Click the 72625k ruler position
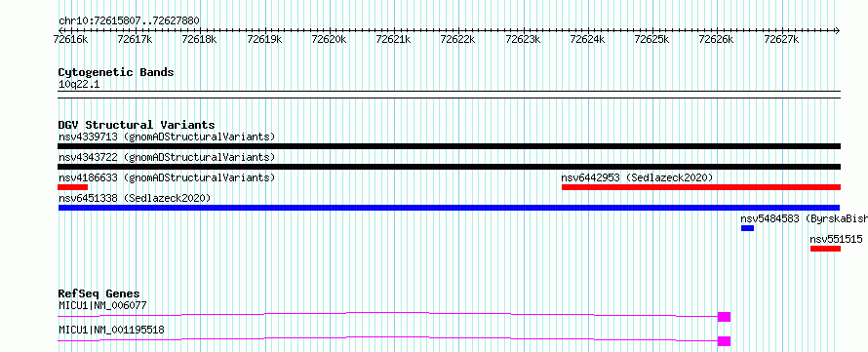The height and width of the screenshot is (352, 868). pos(651,39)
